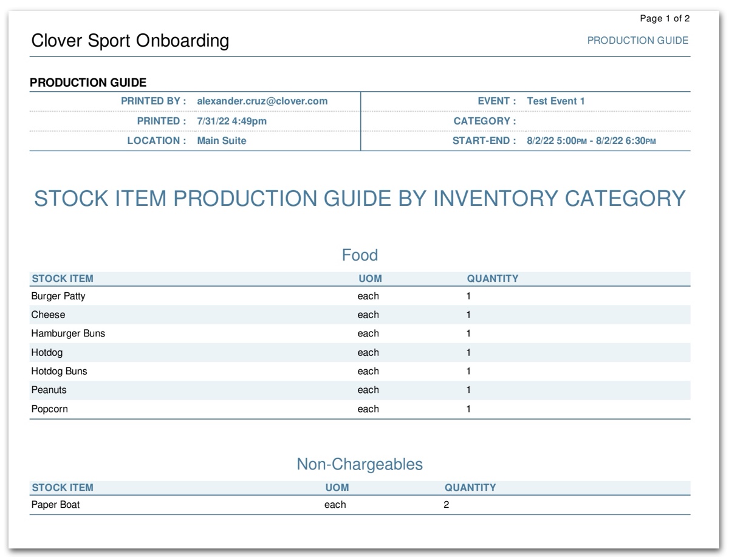Select the PRINTED field label
The image size is (729, 560).
(162, 121)
